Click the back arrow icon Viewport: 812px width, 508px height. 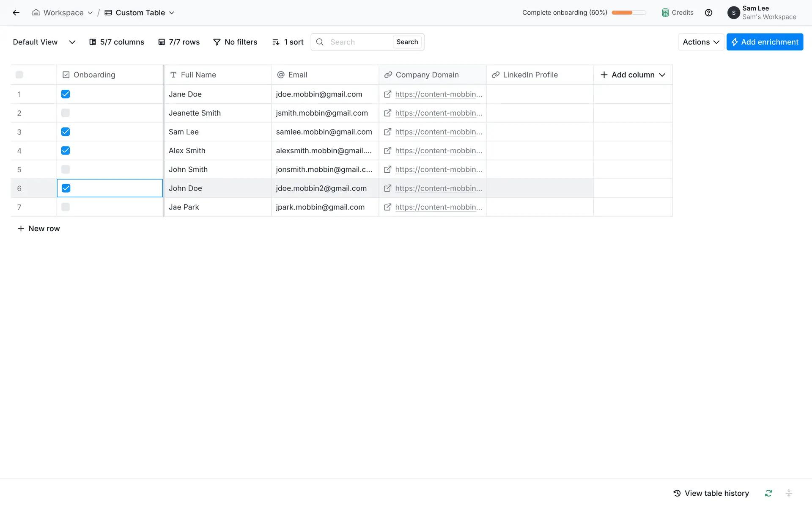pyautogui.click(x=16, y=13)
